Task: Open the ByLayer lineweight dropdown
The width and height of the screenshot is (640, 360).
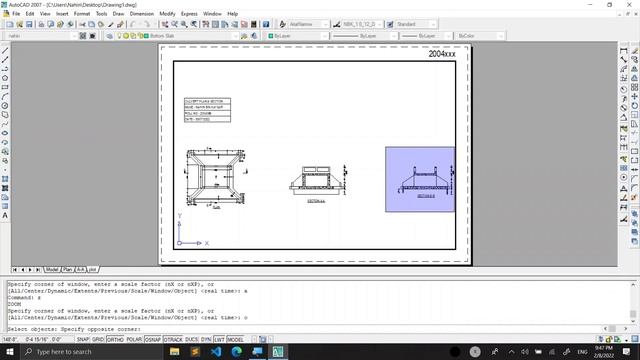Action: coord(426,36)
